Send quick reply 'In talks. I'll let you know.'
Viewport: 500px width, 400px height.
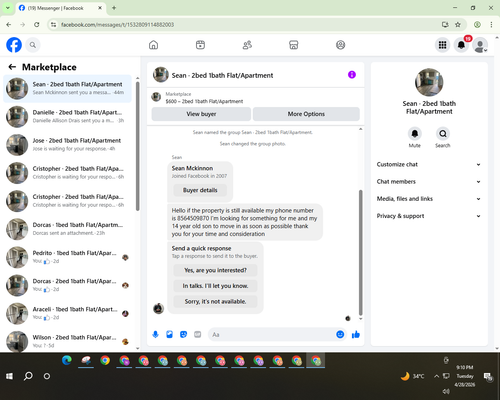[215, 286]
